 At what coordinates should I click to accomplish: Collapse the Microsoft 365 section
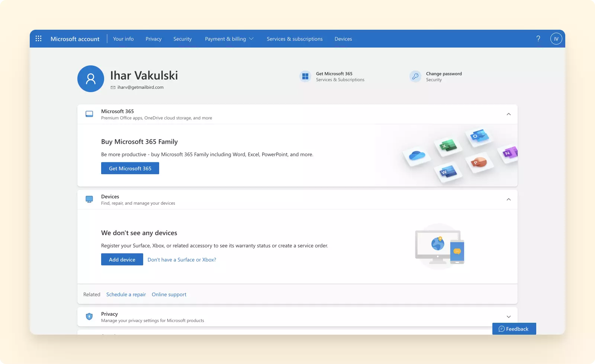[x=508, y=114]
